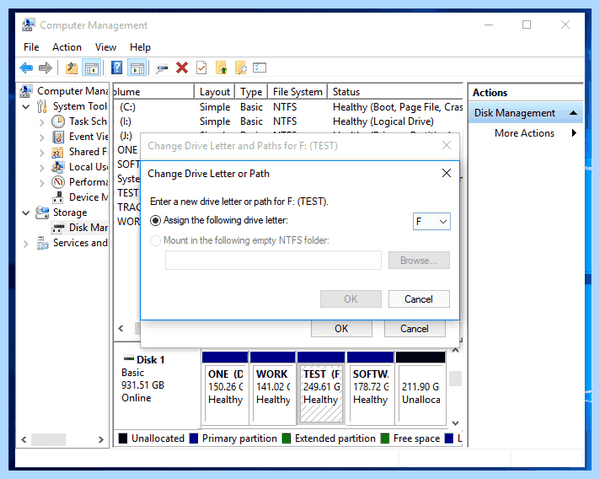The width and height of the screenshot is (600, 479).
Task: Click the File System column header
Action: 298,92
